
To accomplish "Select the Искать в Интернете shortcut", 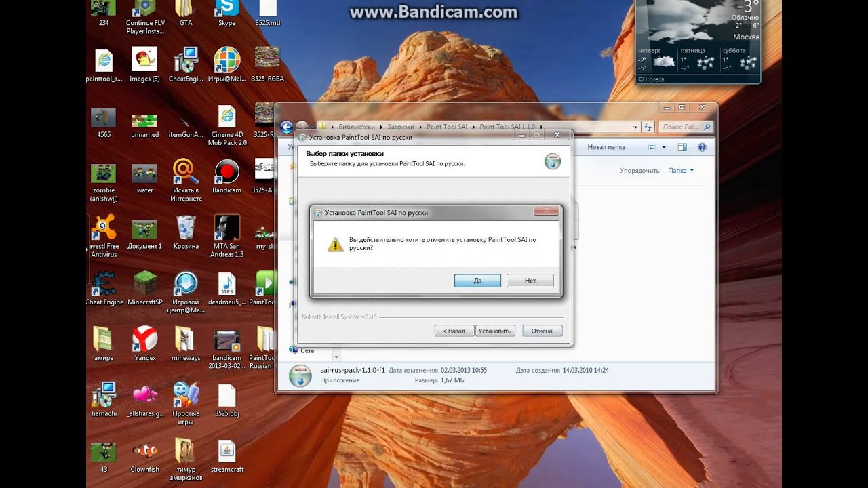I will pyautogui.click(x=186, y=180).
